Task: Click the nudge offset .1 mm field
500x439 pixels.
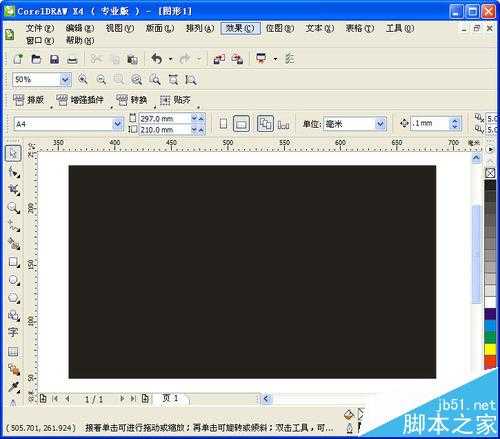Action: 430,124
